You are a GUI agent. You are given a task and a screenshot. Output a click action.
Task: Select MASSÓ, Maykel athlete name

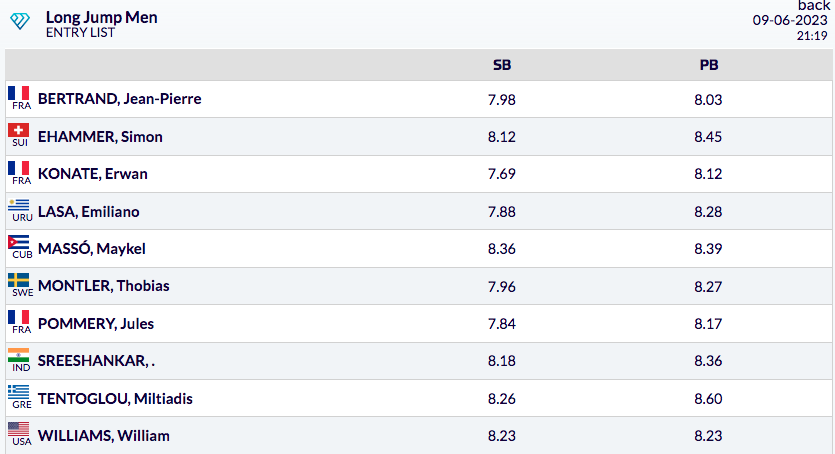click(x=92, y=249)
